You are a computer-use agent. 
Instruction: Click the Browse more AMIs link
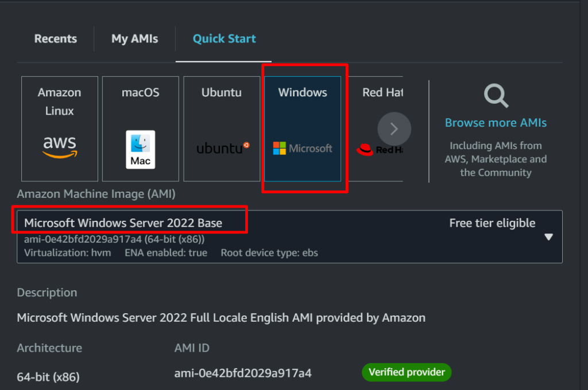[495, 122]
